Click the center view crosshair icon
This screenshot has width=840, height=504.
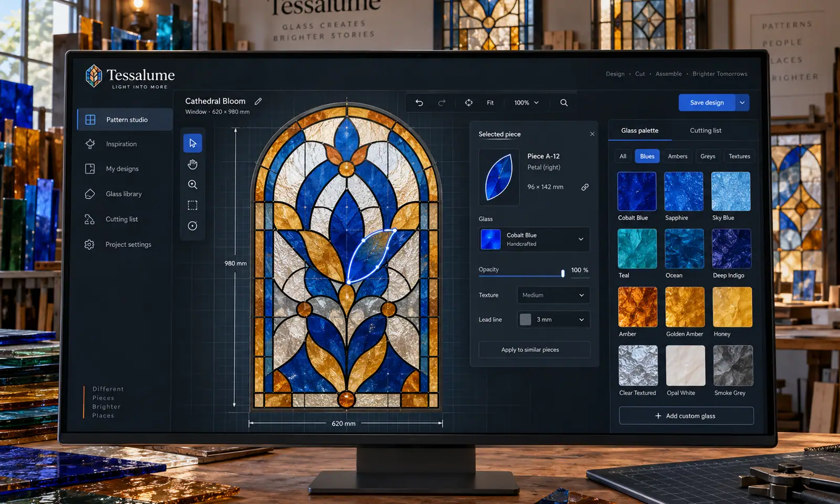(x=468, y=103)
